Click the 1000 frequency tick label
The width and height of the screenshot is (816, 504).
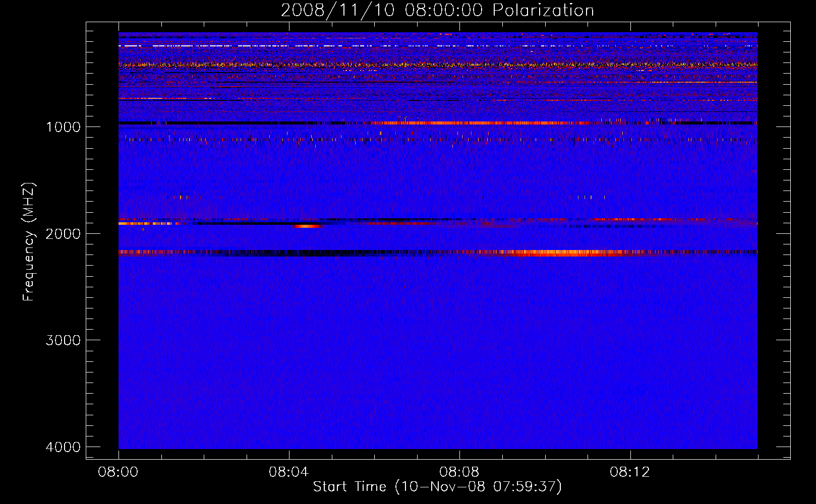[x=63, y=127]
